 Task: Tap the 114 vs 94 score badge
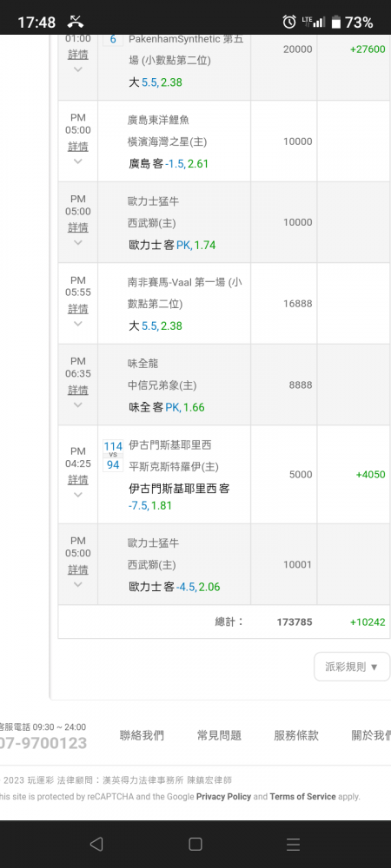point(113,455)
